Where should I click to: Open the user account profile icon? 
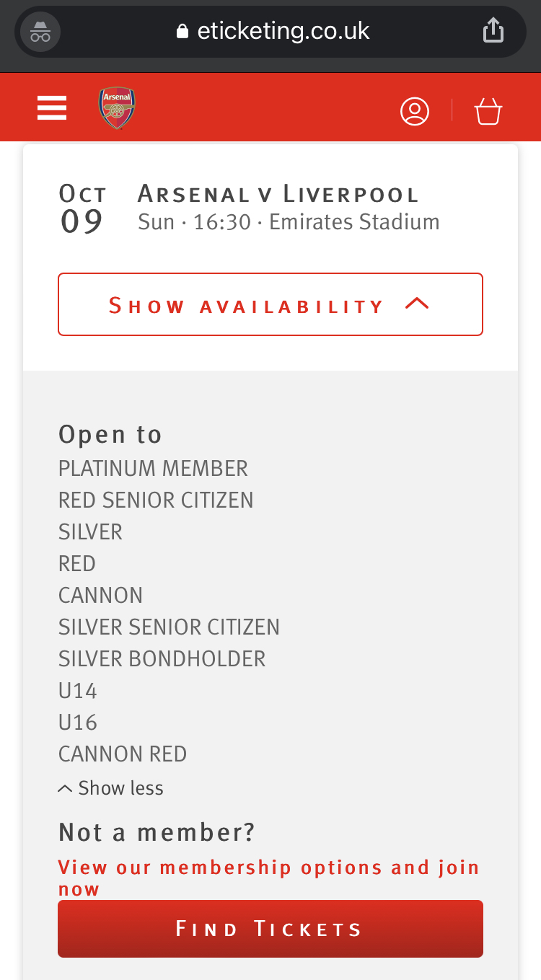coord(415,111)
